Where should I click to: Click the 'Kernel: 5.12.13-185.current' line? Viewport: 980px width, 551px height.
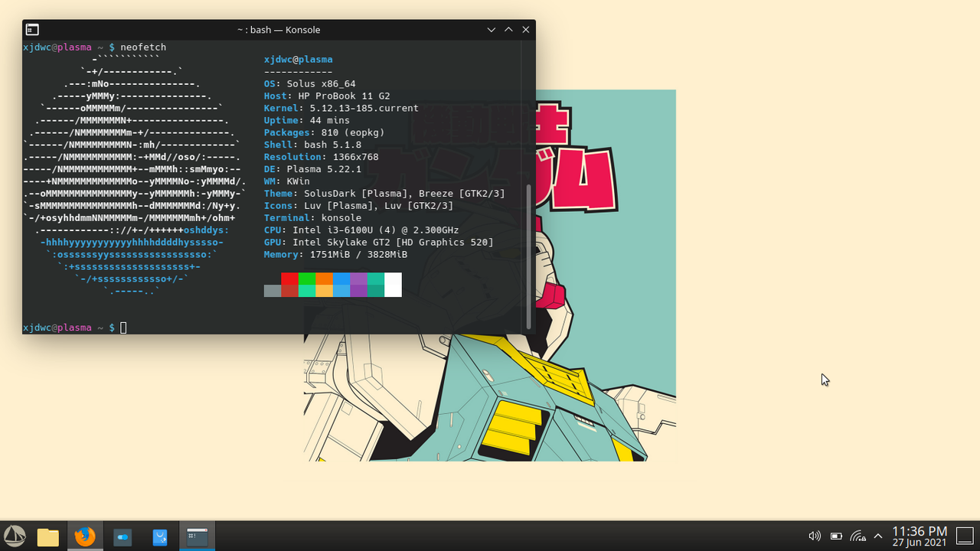(x=341, y=108)
